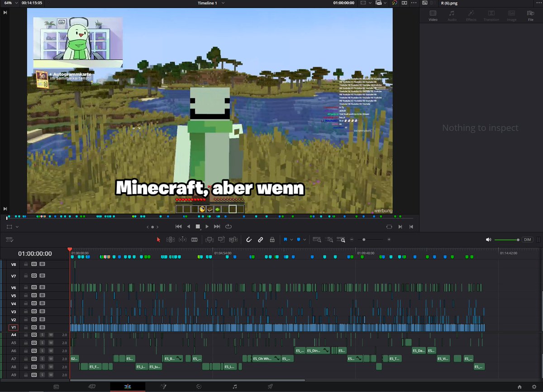The image size is (543, 392).
Task: Click the Detail Zoom icon
Action: point(330,240)
